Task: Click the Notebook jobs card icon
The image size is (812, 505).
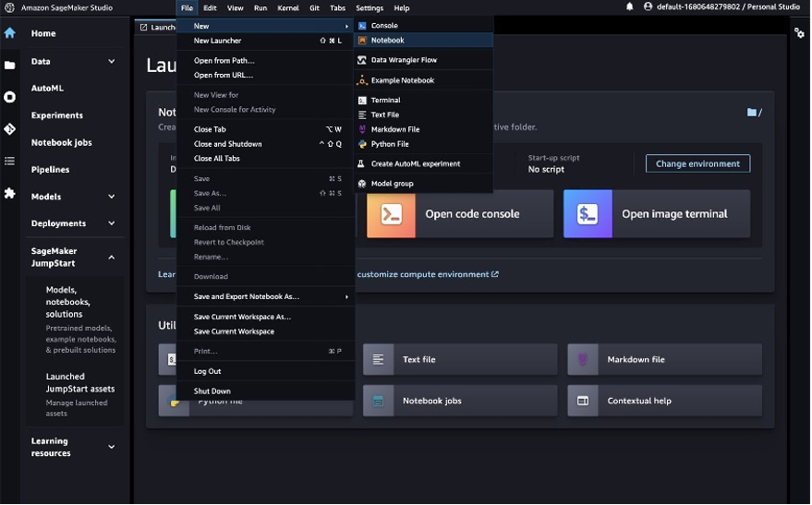Action: point(378,401)
